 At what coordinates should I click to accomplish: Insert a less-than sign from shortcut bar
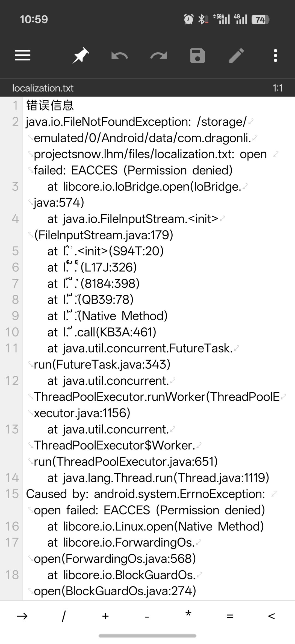point(272,616)
